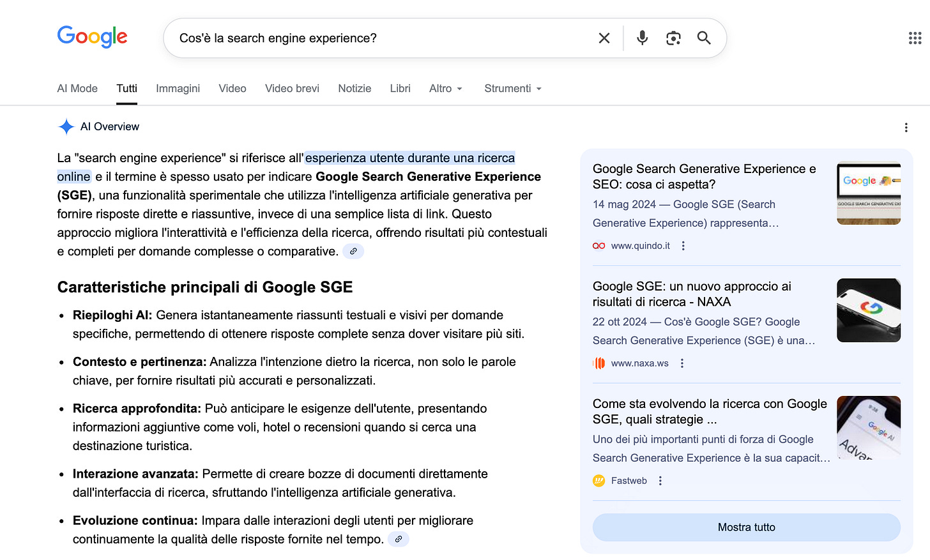Open Google Search Generative Experience e SEO link
The image size is (930, 560).
705,177
